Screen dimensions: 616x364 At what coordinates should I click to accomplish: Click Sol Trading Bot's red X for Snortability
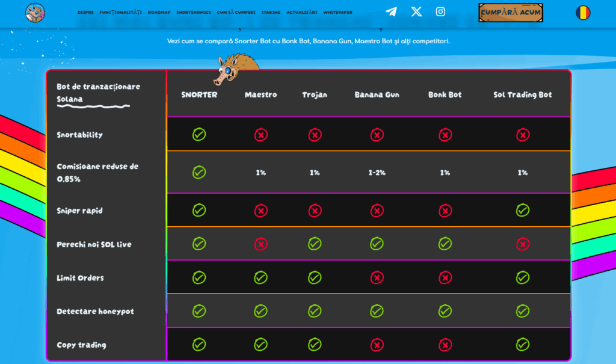click(x=523, y=135)
